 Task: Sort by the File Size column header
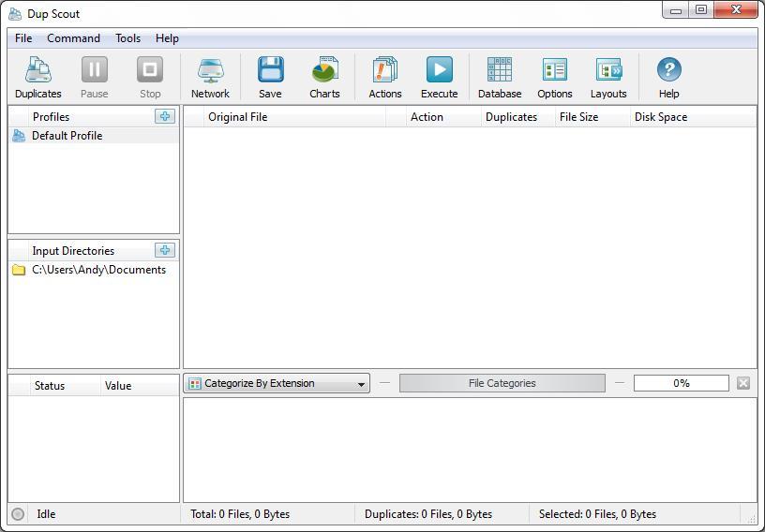click(x=592, y=117)
